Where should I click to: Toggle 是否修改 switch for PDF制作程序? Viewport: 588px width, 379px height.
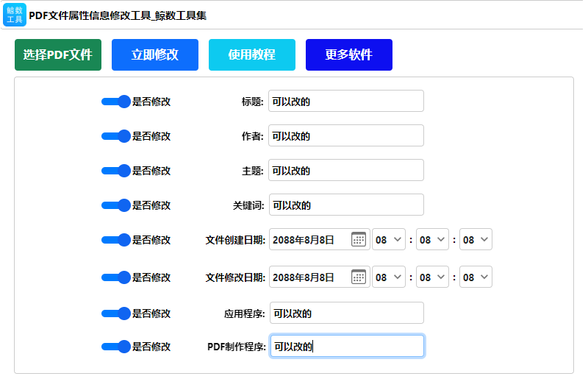[116, 347]
